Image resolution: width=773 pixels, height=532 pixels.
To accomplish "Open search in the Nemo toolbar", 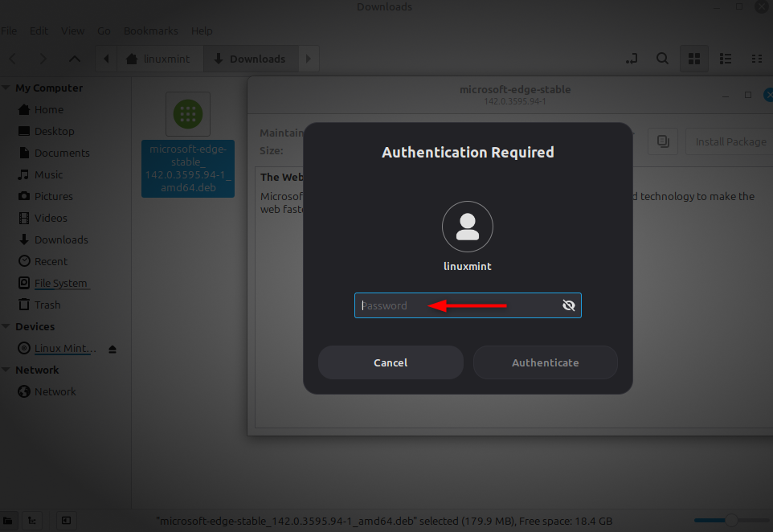I will point(662,58).
